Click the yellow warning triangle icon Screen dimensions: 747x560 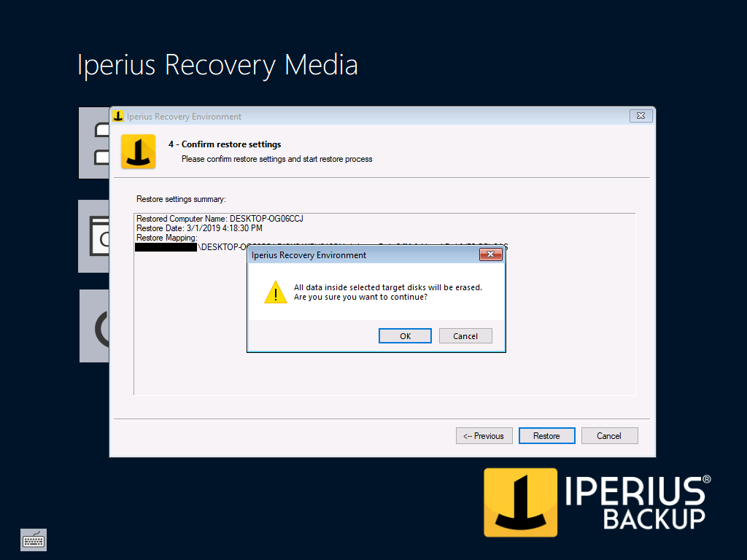tap(276, 292)
